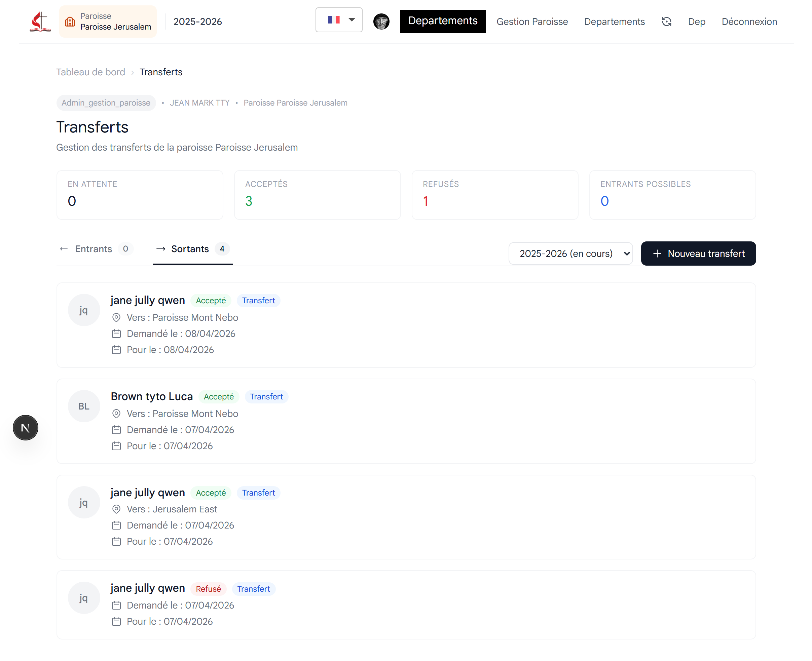This screenshot has width=812, height=661.
Task: Click location pin icon beside Jerusalem East
Action: [x=116, y=509]
